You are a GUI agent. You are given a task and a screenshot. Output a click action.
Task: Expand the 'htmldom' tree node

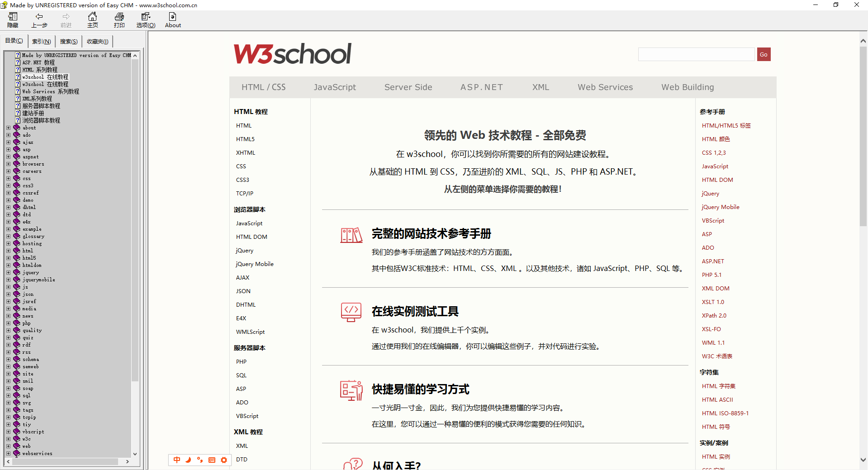8,266
